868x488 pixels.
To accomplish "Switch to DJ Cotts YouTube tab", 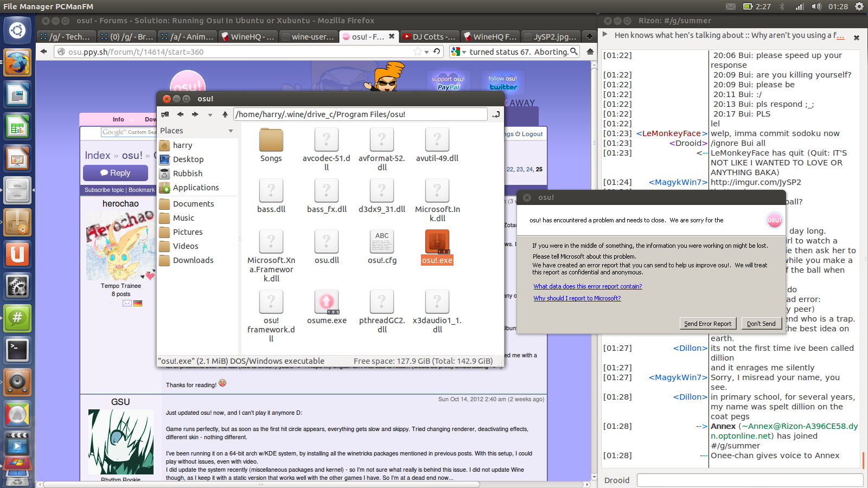I will [x=429, y=36].
